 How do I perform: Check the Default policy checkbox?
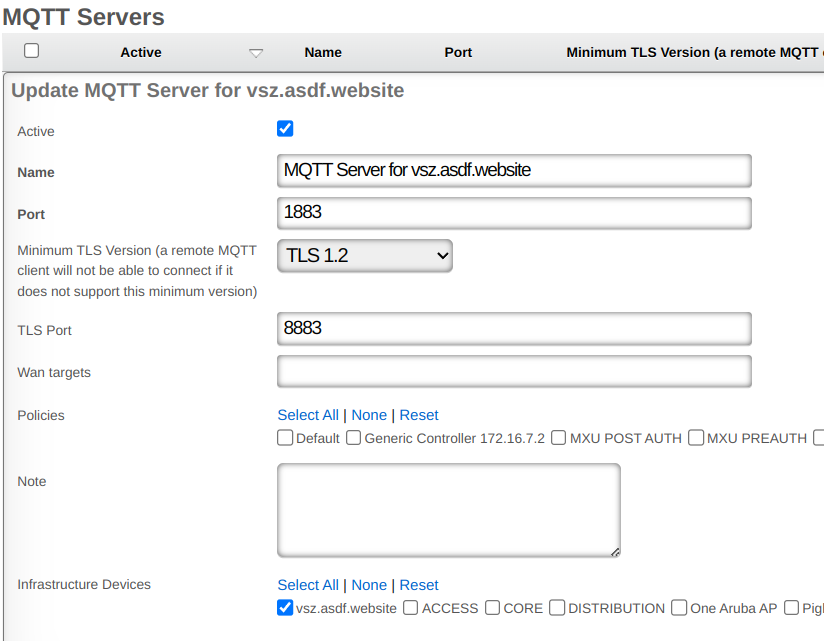[x=285, y=438]
